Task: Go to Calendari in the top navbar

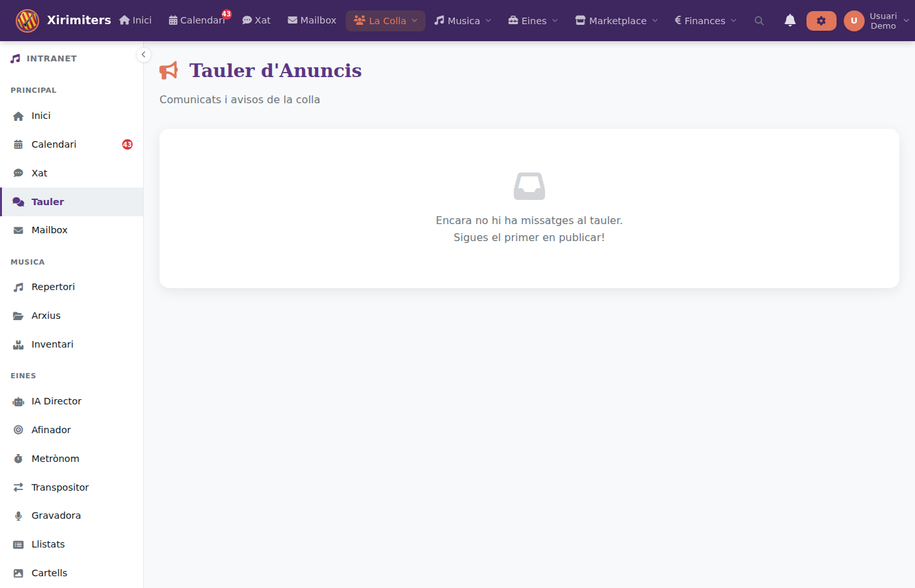Action: click(x=197, y=21)
